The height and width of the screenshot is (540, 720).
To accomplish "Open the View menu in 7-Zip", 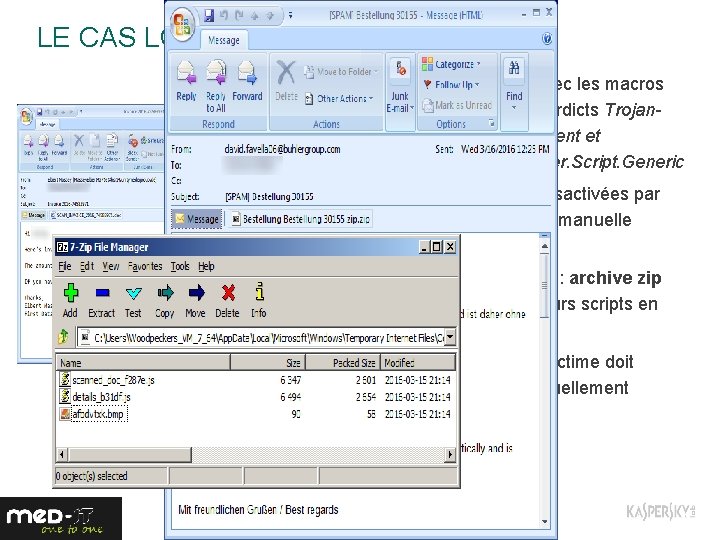I will 111,266.
